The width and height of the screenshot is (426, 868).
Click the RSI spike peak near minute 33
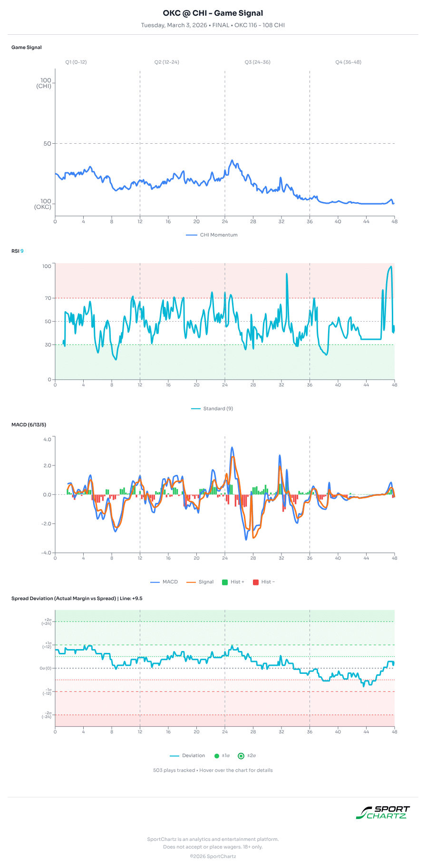(287, 274)
